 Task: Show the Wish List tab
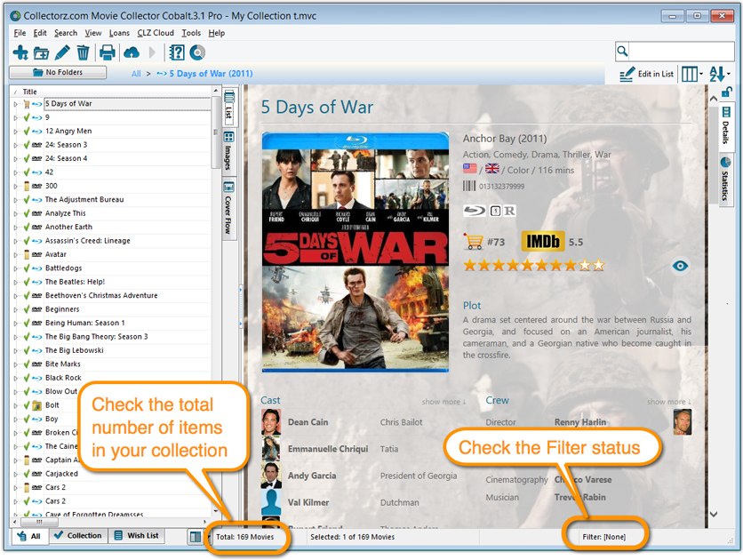click(x=137, y=535)
